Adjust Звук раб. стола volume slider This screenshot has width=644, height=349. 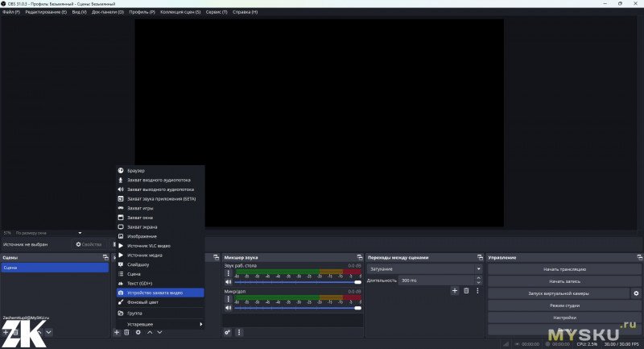(298, 282)
